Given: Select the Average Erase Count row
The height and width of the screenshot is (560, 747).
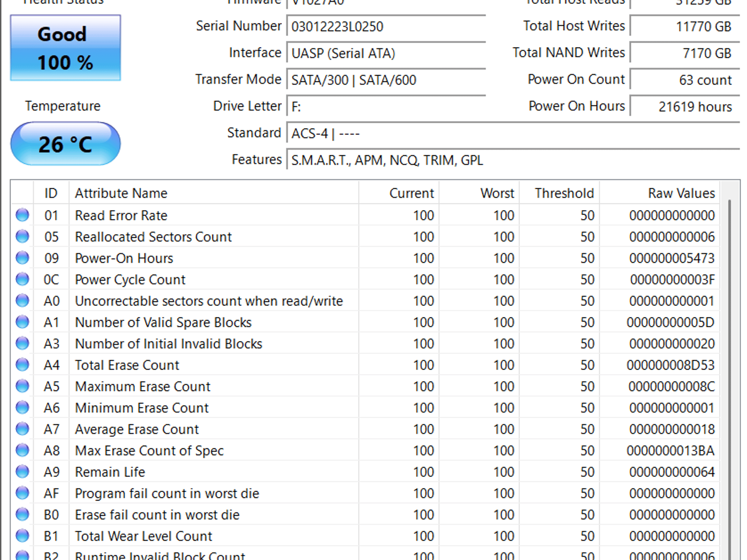Looking at the screenshot, I should click(365, 429).
